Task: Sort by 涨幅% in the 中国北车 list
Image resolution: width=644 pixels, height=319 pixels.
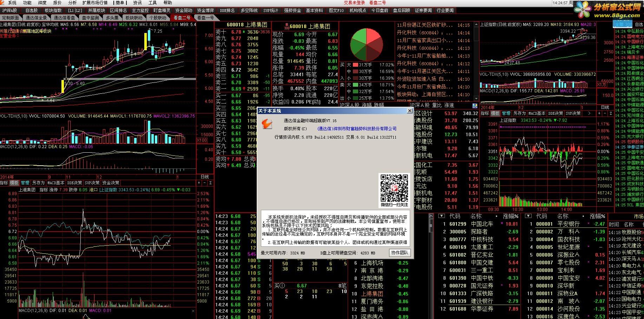Action: 511,216
